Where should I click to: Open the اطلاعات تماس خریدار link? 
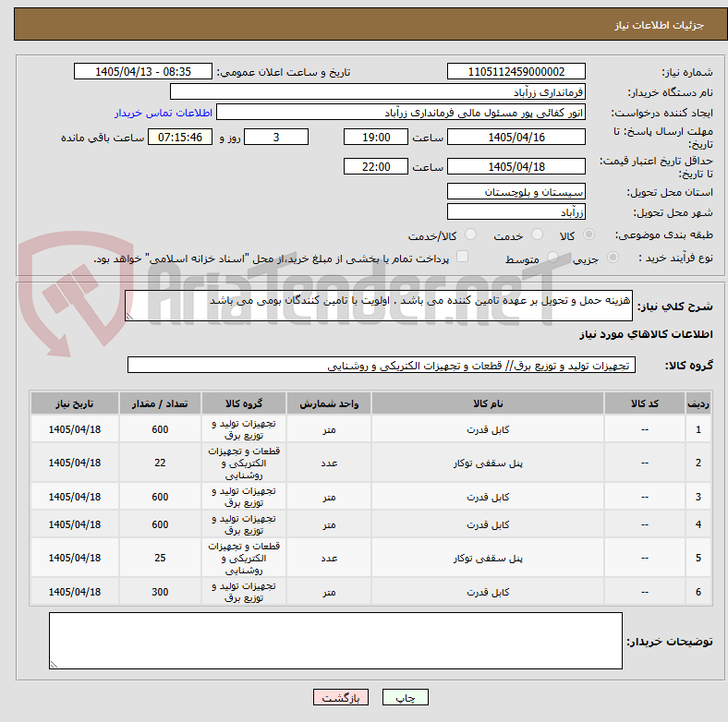coord(164,113)
